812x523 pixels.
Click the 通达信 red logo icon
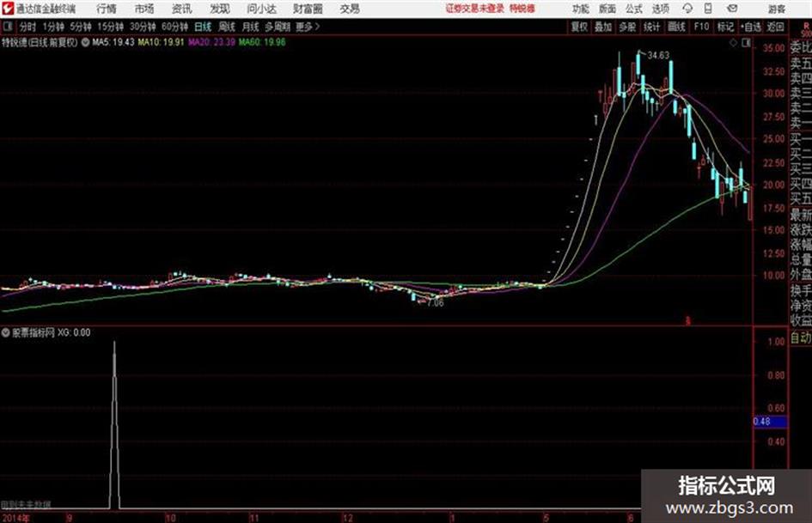[x=8, y=9]
